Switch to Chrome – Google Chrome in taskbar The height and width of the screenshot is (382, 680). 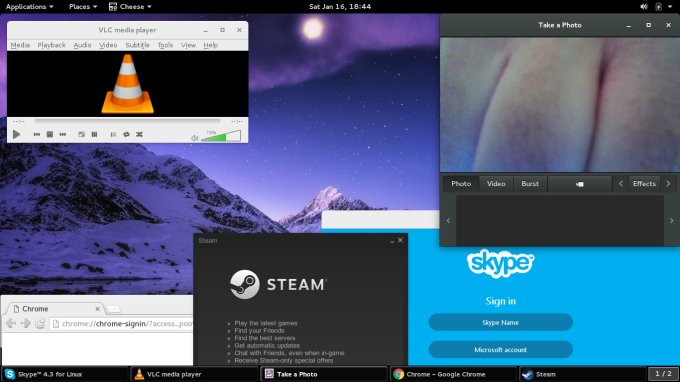click(x=453, y=374)
